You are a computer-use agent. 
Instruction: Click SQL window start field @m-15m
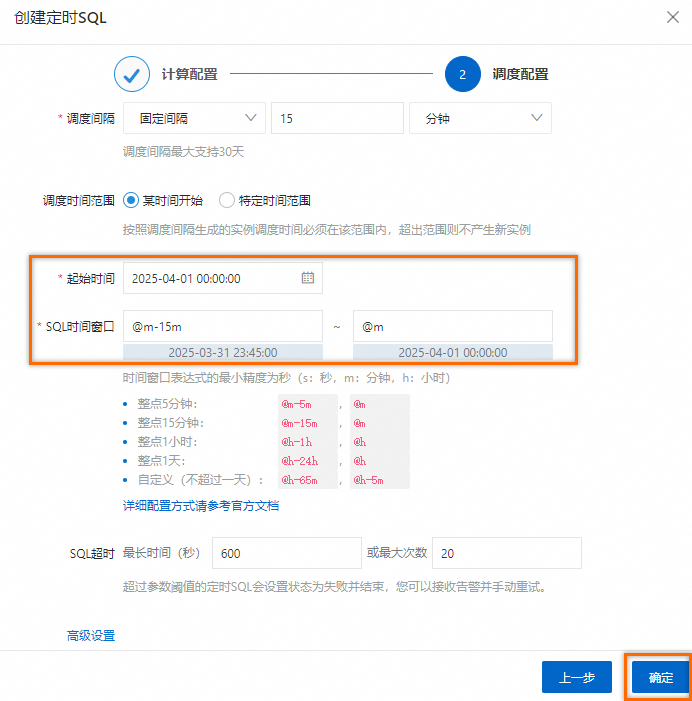223,326
